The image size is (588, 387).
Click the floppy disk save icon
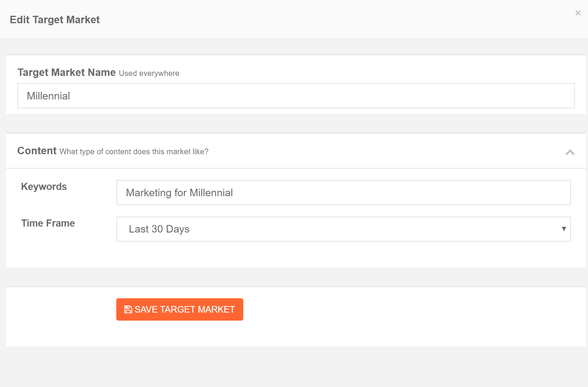128,310
